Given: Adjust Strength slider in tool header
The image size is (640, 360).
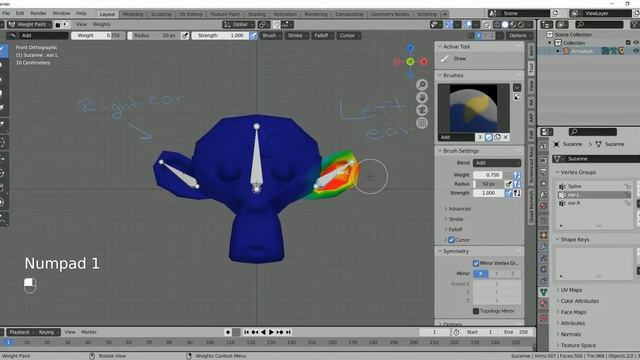Looking at the screenshot, I should click(220, 36).
